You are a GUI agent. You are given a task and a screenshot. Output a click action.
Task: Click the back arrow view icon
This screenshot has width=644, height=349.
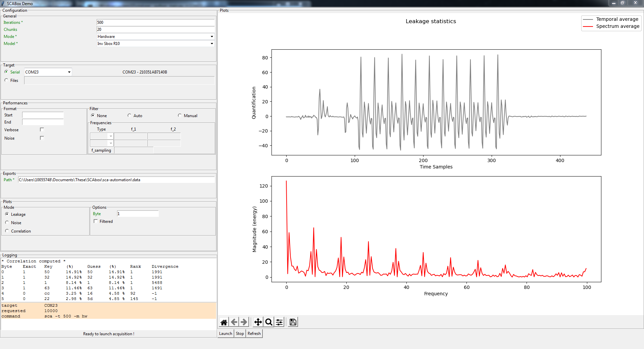[x=234, y=322]
